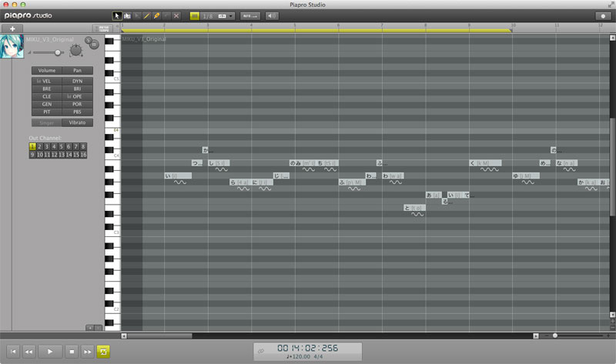The height and width of the screenshot is (364, 616).
Task: Click the 4/4 time signature
Action: (x=318, y=356)
